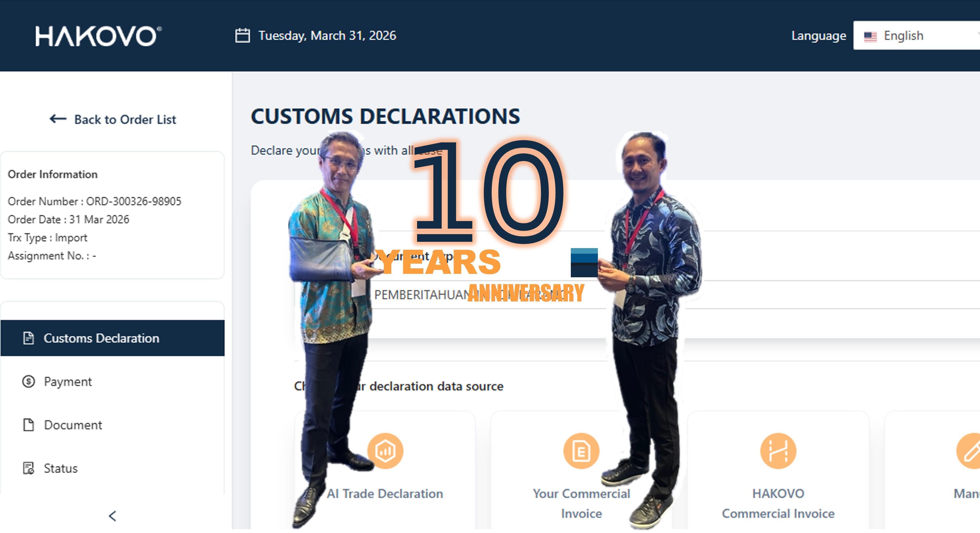This screenshot has width=980, height=533.
Task: Click the calendar icon beside the date
Action: tap(242, 36)
